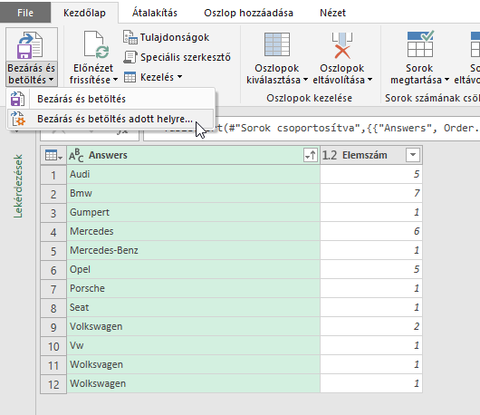Switch to the Nézet tab
This screenshot has width=480, height=415.
coord(333,13)
